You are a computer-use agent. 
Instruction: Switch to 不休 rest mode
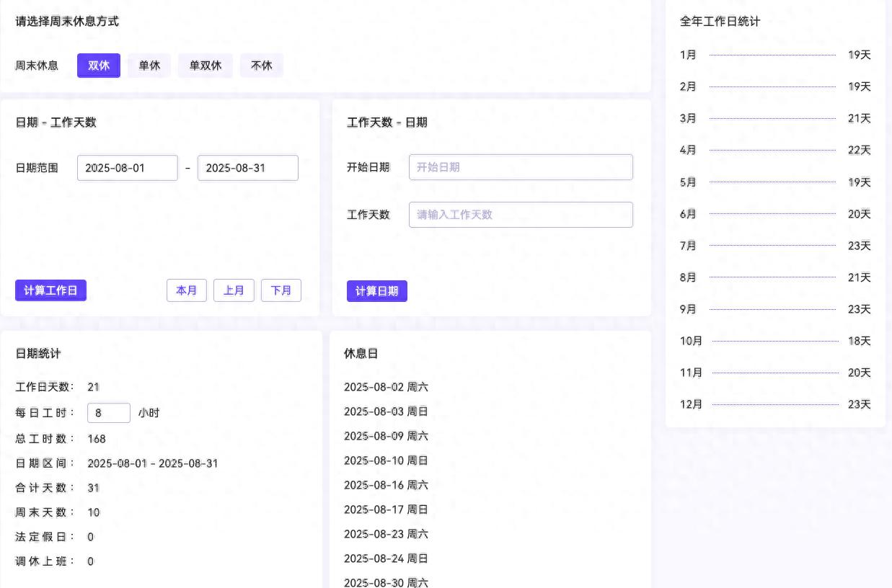click(262, 66)
